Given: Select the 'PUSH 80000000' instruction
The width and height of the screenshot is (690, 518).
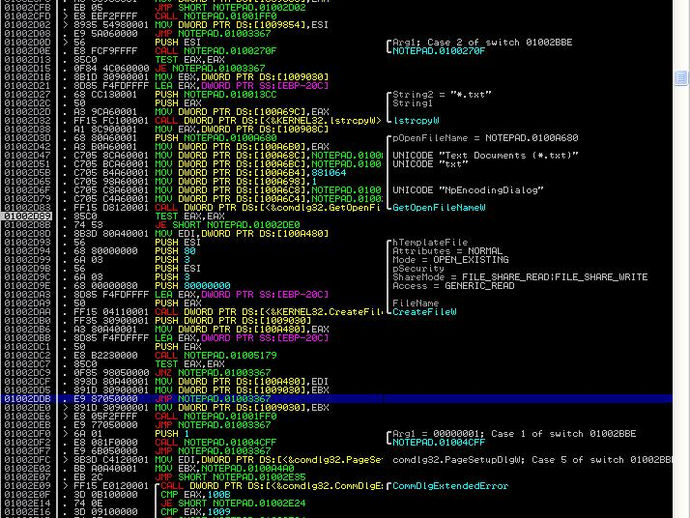Looking at the screenshot, I should [x=192, y=286].
